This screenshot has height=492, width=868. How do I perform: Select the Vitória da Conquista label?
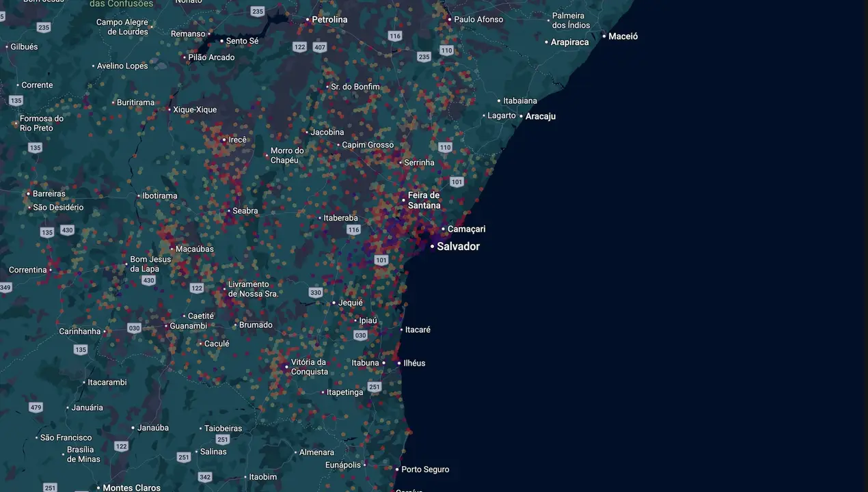pyautogui.click(x=310, y=367)
